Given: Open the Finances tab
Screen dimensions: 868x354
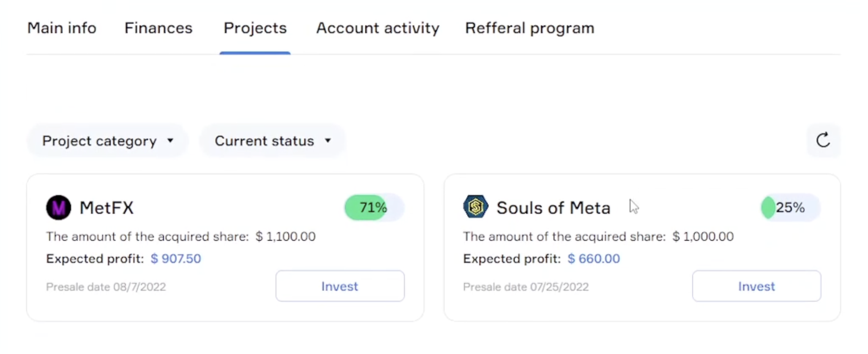Looking at the screenshot, I should (x=158, y=28).
